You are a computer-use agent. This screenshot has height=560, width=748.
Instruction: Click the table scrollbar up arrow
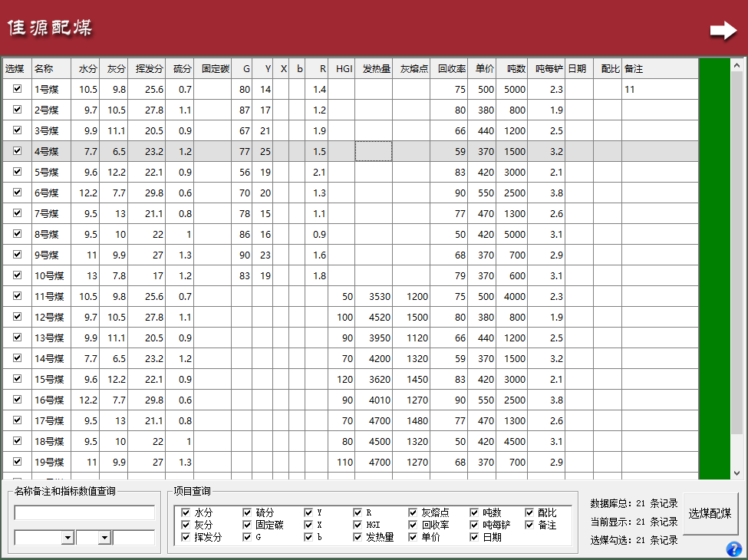(x=736, y=65)
